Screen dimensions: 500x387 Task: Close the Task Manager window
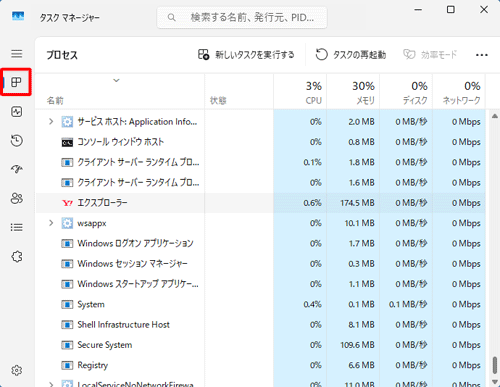click(484, 10)
